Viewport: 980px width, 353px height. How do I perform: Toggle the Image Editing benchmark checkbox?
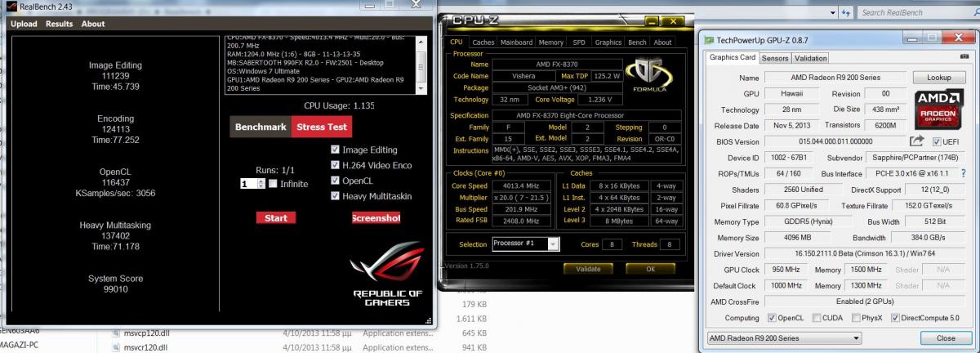tap(335, 150)
